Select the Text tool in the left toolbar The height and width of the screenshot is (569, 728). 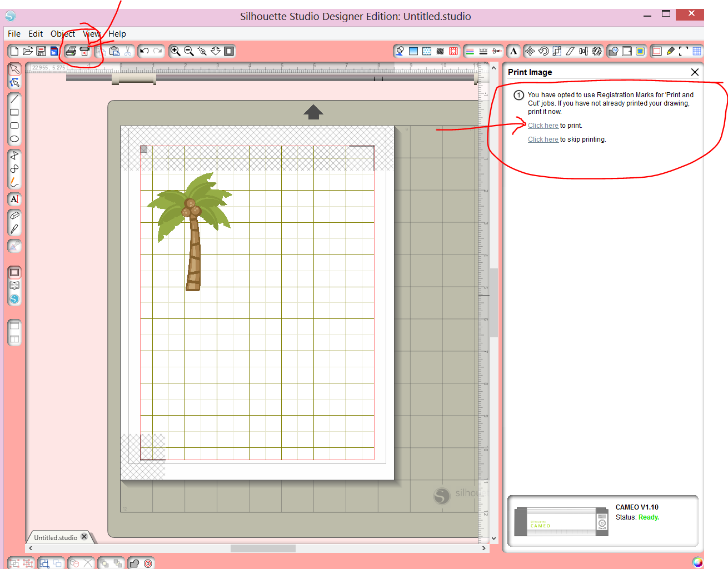[14, 199]
